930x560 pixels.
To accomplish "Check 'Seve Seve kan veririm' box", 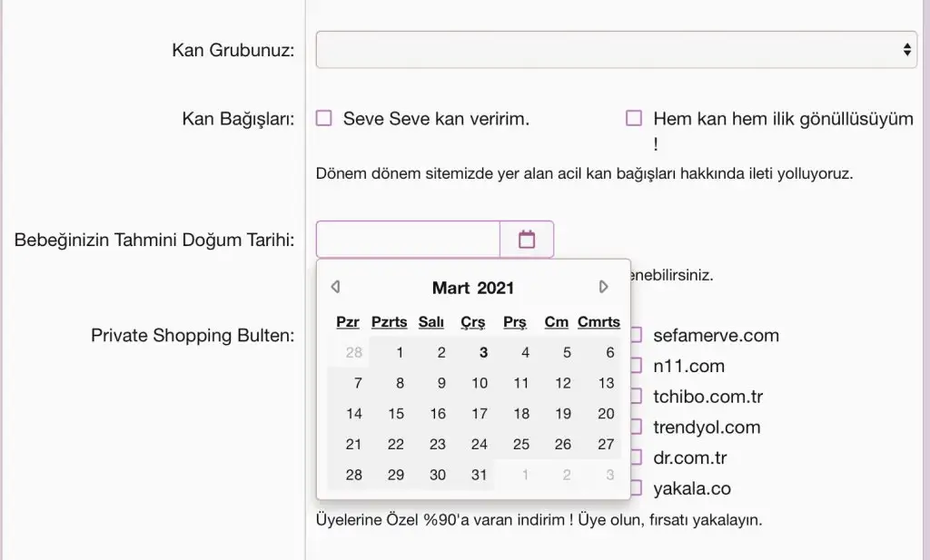I will (x=324, y=118).
